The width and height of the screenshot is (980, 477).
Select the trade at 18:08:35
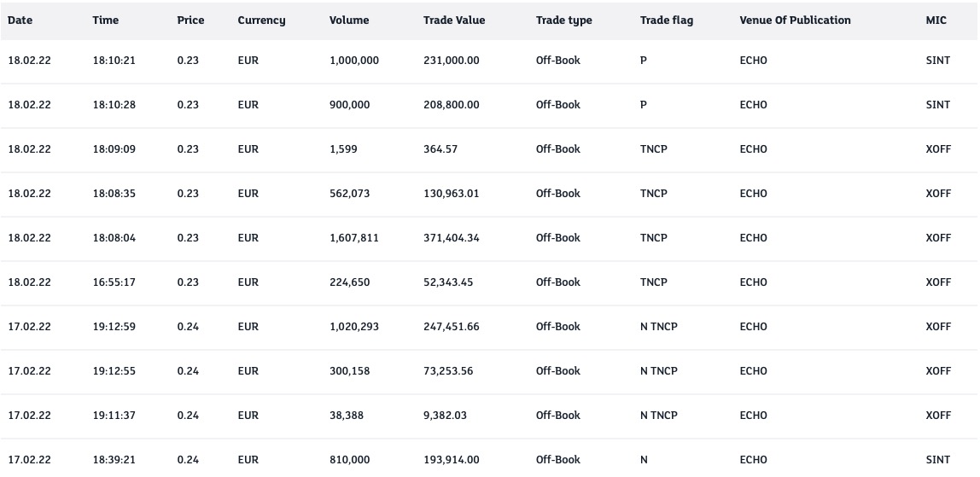coord(114,194)
